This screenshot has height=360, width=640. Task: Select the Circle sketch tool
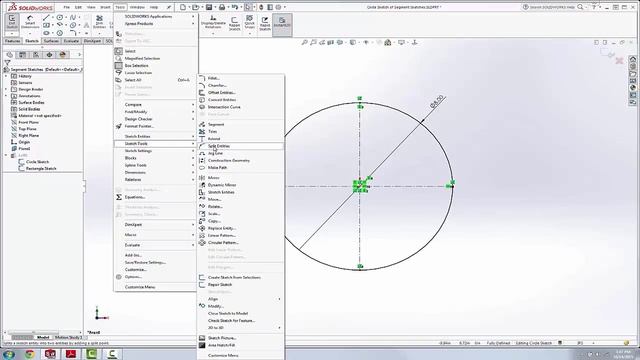click(60, 18)
